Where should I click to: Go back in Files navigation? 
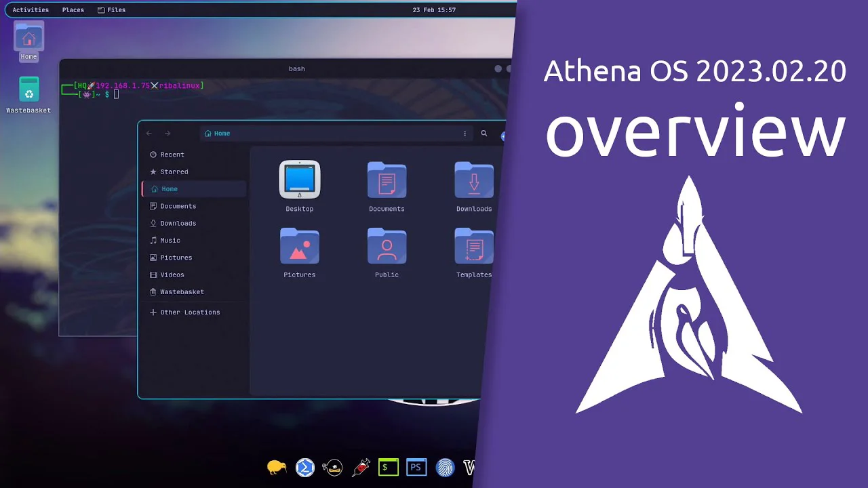[149, 134]
